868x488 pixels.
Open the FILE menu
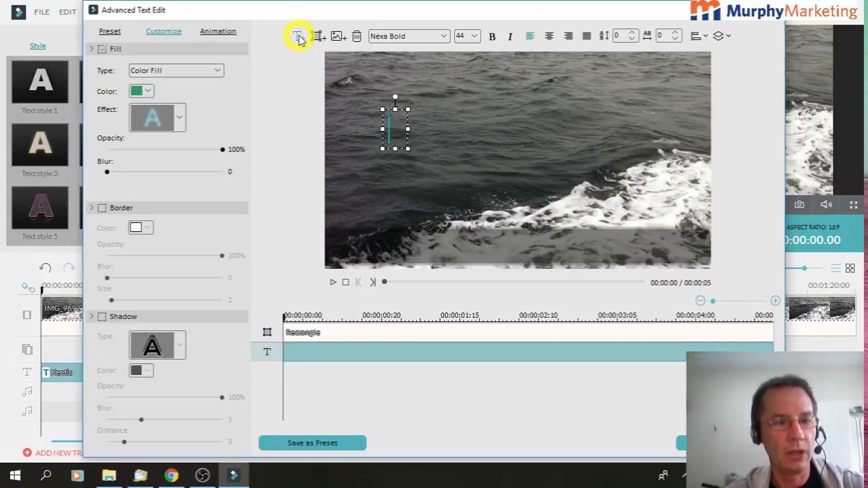coord(41,12)
